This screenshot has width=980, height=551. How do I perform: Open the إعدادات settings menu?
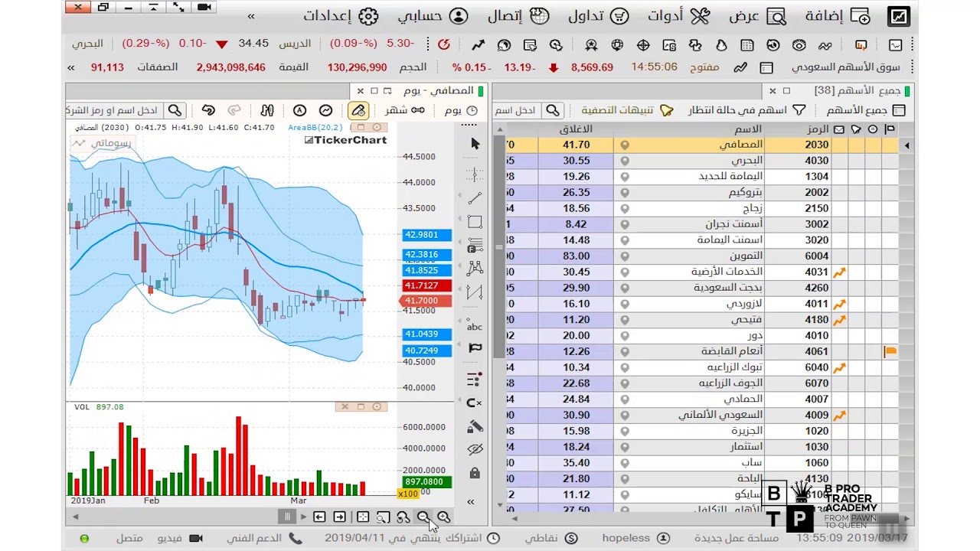tap(341, 16)
